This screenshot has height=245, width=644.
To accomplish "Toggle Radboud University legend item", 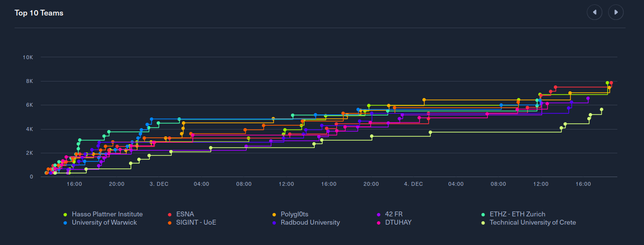I will click(x=310, y=223).
